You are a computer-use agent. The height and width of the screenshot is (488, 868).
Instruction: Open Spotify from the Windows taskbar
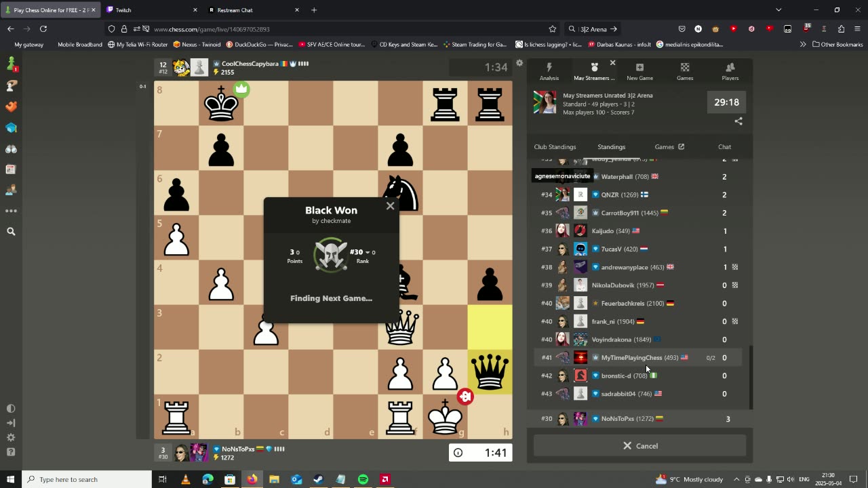tap(363, 479)
